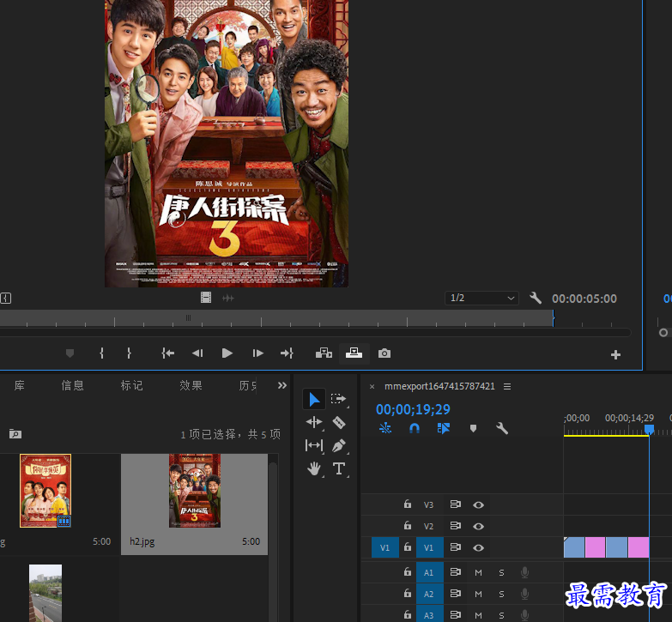The width and height of the screenshot is (672, 622).
Task: Select the Slip tool
Action: (x=314, y=445)
